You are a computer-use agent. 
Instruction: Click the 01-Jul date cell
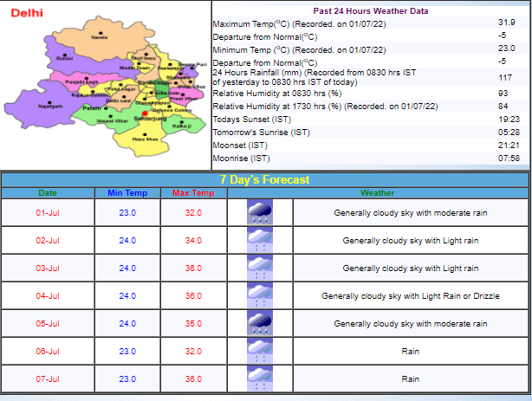point(48,213)
